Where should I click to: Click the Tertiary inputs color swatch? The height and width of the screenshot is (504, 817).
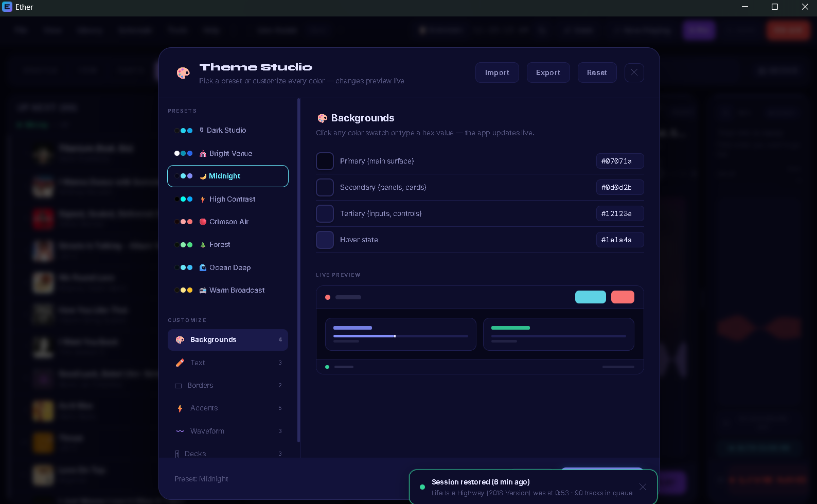(x=325, y=213)
